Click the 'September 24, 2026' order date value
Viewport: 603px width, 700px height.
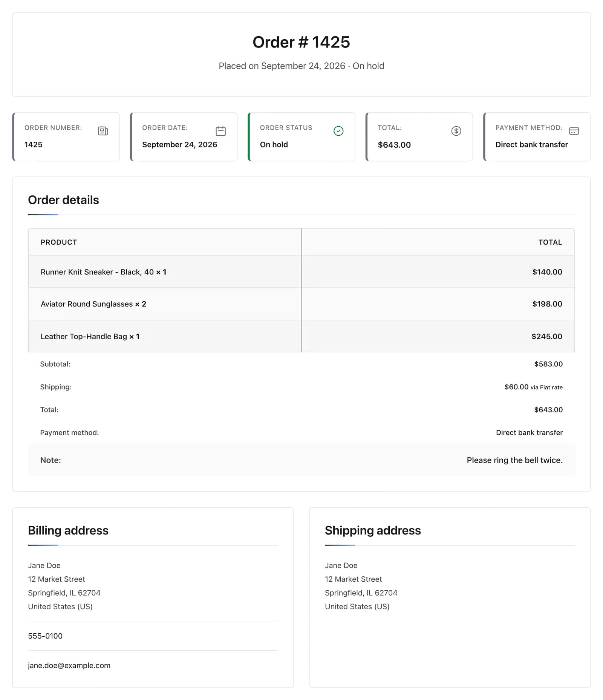(x=179, y=144)
